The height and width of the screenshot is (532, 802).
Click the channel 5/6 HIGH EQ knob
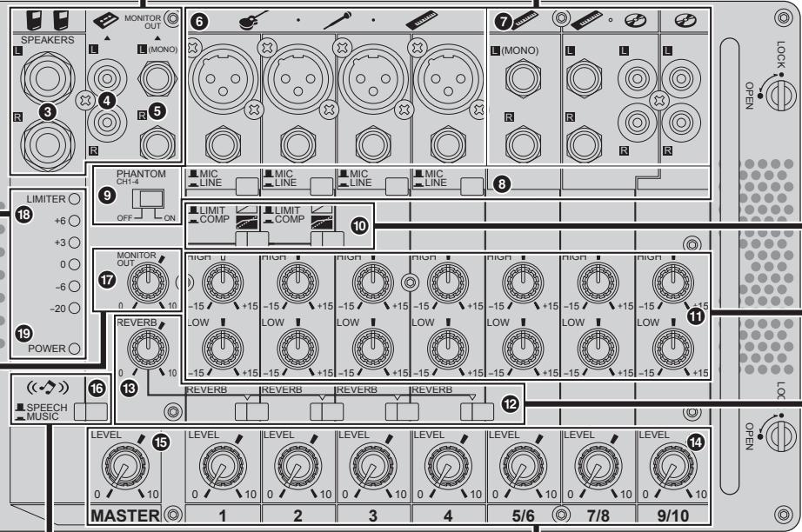524,283
